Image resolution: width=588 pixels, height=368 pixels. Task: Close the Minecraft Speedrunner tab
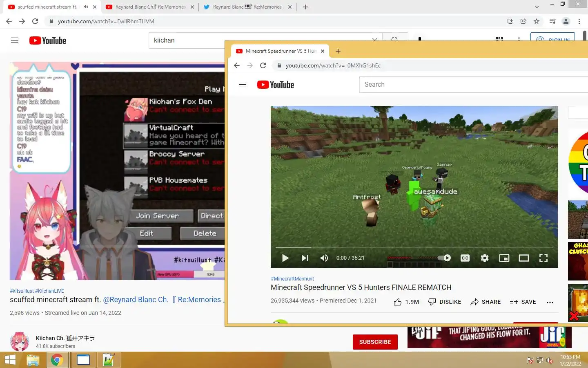point(323,51)
